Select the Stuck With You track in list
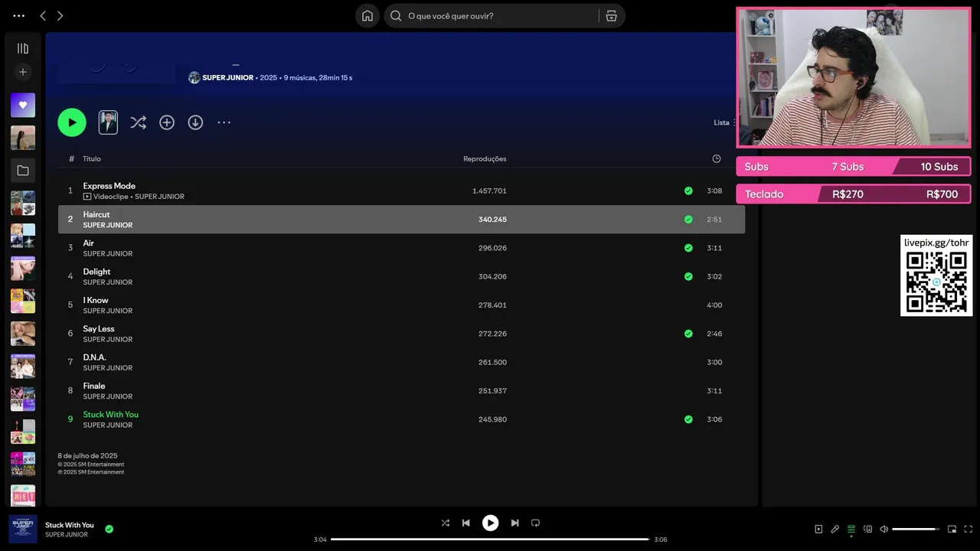Image resolution: width=980 pixels, height=551 pixels. point(401,419)
